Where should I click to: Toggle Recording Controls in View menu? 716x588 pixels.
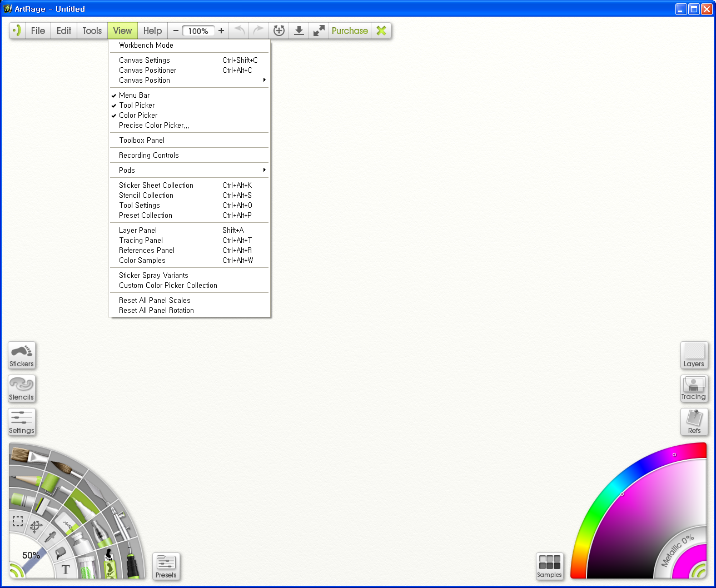click(189, 155)
